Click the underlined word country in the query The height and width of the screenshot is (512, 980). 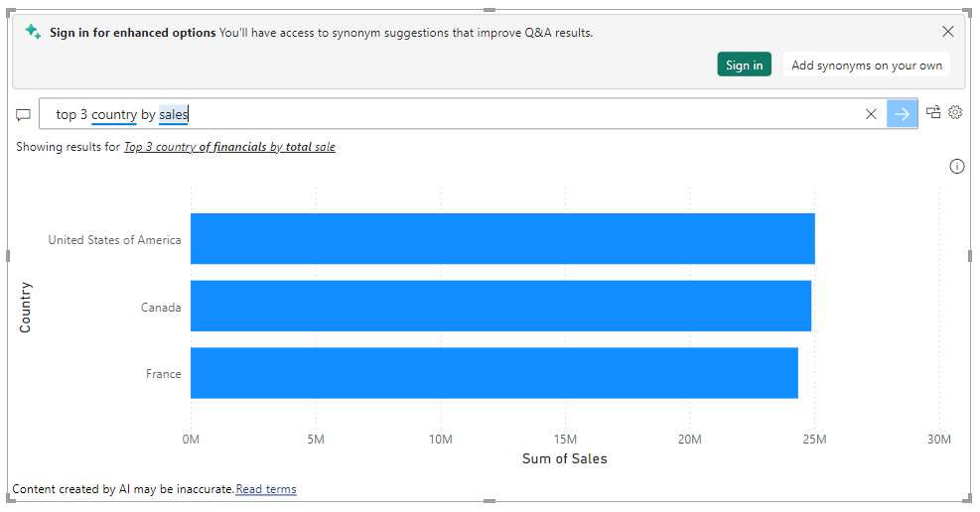coord(114,115)
